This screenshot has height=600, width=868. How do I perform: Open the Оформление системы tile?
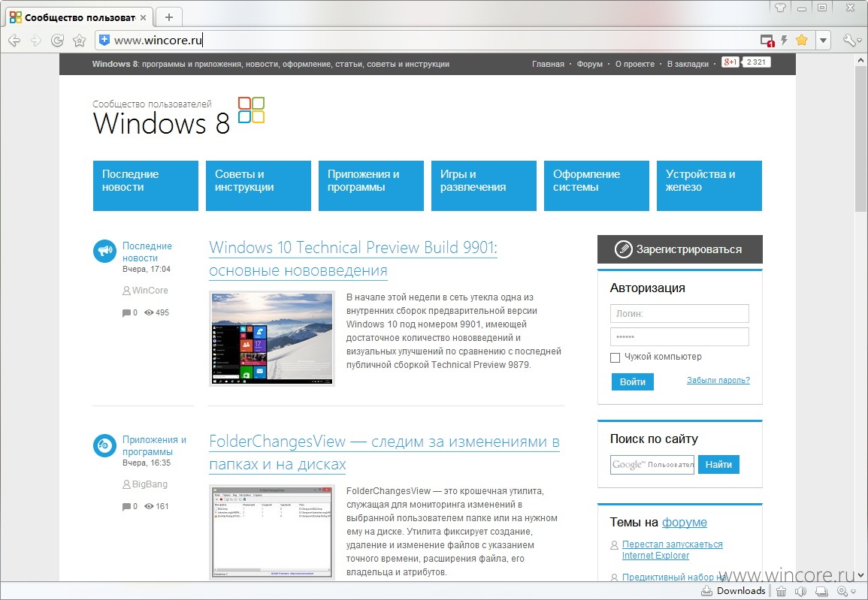click(x=597, y=185)
